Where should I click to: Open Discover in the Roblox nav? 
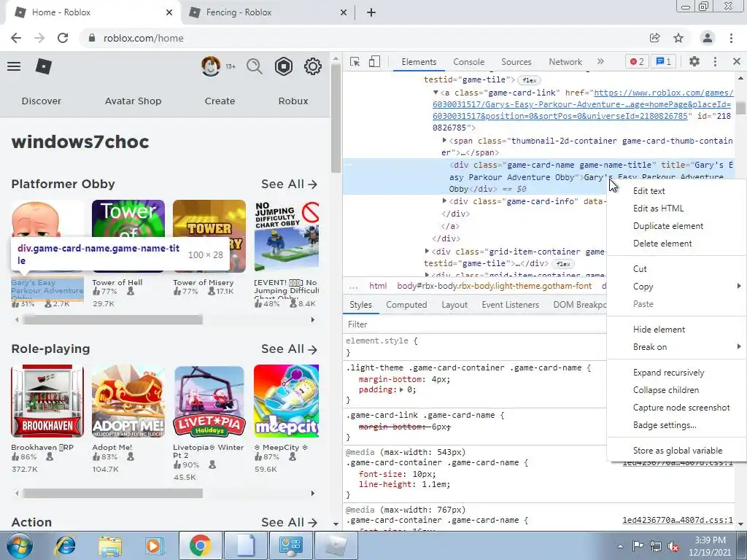coord(42,101)
